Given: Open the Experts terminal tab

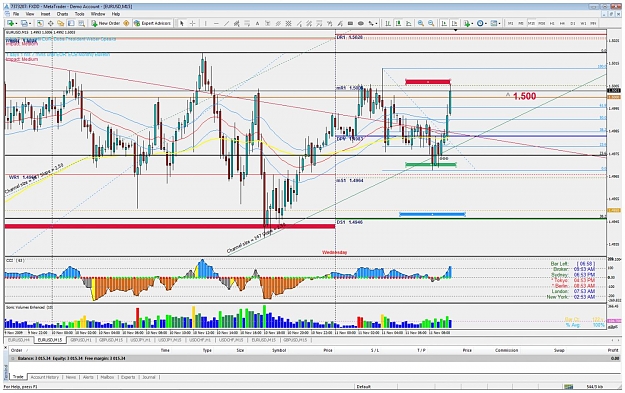Looking at the screenshot, I should [x=128, y=377].
